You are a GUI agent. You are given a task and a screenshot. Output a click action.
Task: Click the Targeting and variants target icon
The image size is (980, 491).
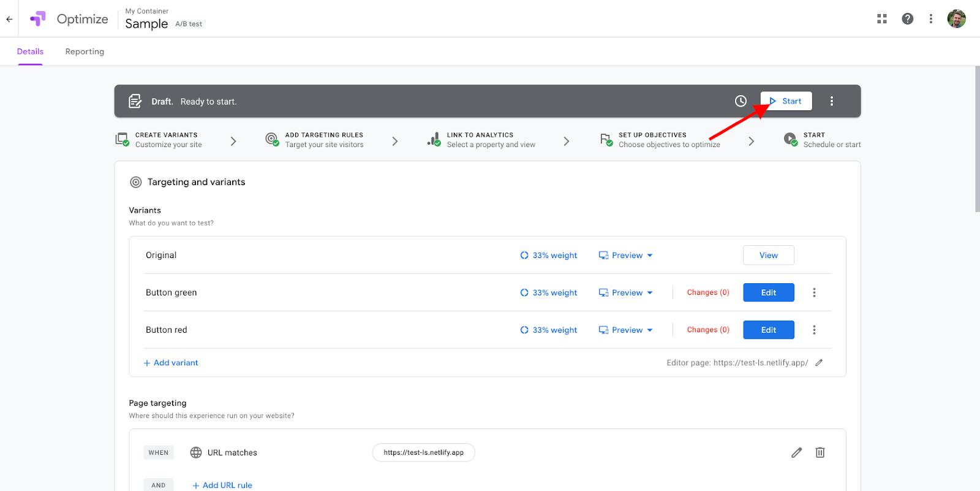point(136,182)
